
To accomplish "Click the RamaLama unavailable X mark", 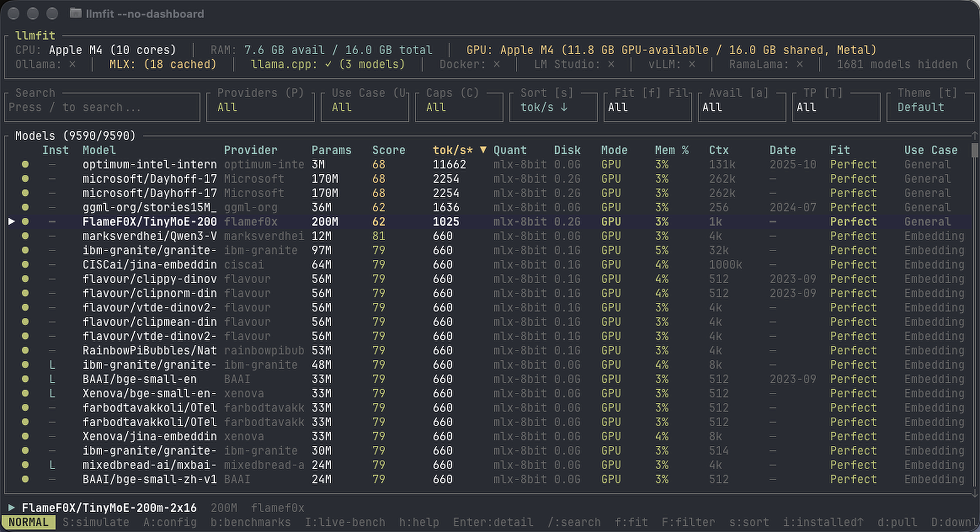I will (x=800, y=64).
